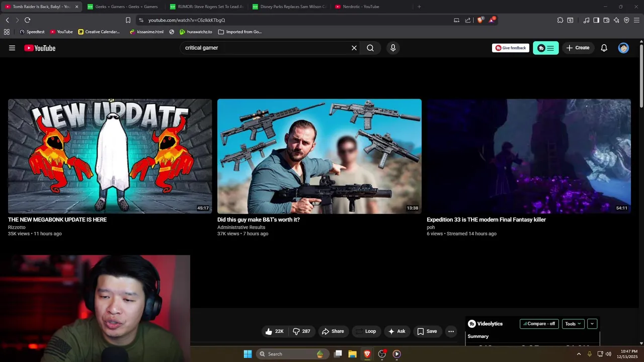Screen dimensions: 644x362
Task: Open the Brave VPN shield icon
Action: coord(626,20)
